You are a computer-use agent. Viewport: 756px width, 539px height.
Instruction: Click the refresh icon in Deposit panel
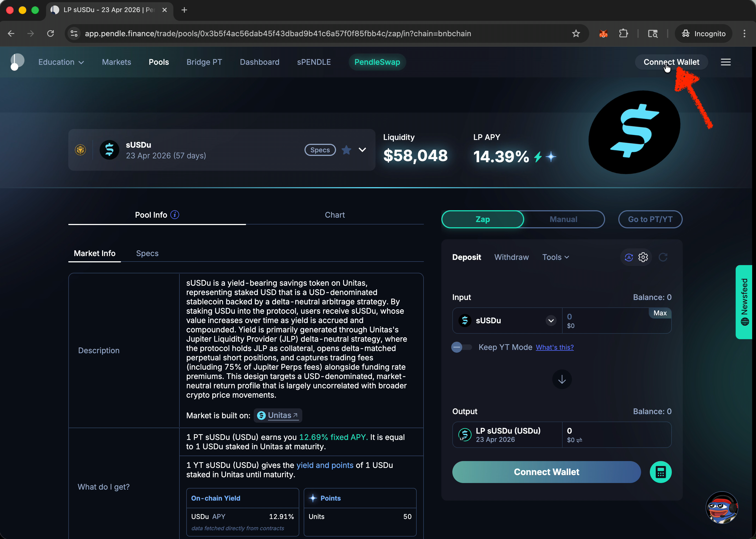point(663,257)
